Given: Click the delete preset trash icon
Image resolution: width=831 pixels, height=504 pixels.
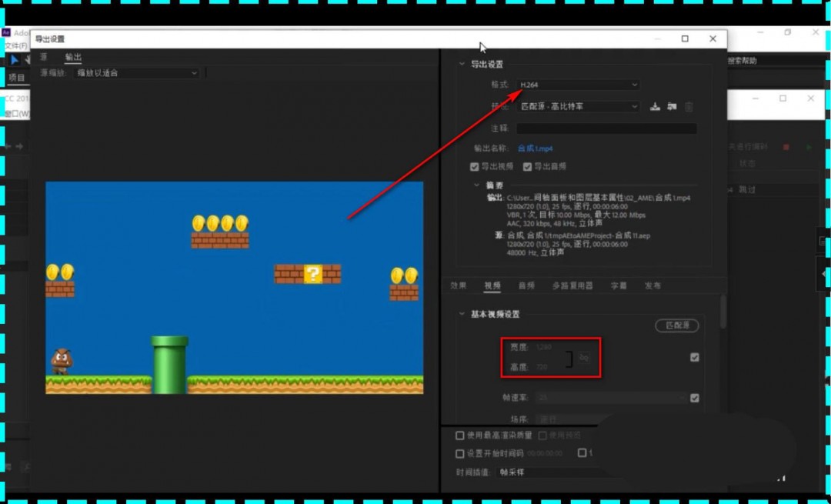Looking at the screenshot, I should pyautogui.click(x=689, y=107).
